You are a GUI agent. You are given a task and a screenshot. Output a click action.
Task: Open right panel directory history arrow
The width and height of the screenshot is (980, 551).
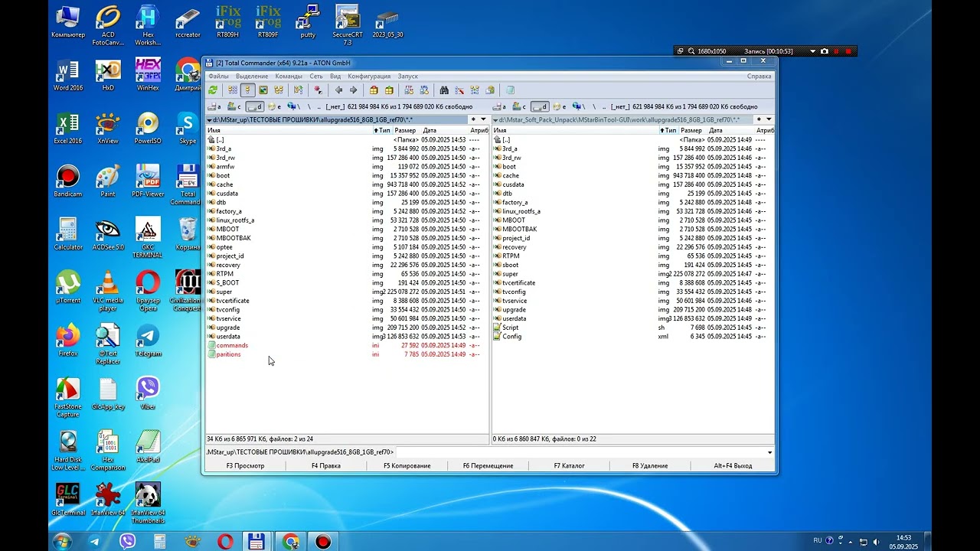pos(769,119)
